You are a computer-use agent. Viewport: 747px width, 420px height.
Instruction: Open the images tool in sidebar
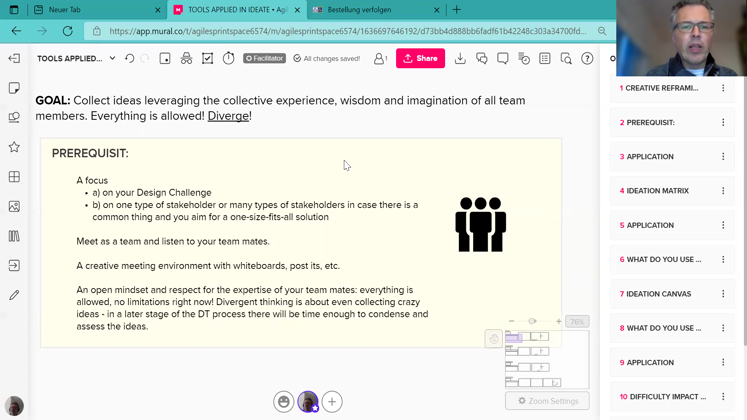point(14,206)
